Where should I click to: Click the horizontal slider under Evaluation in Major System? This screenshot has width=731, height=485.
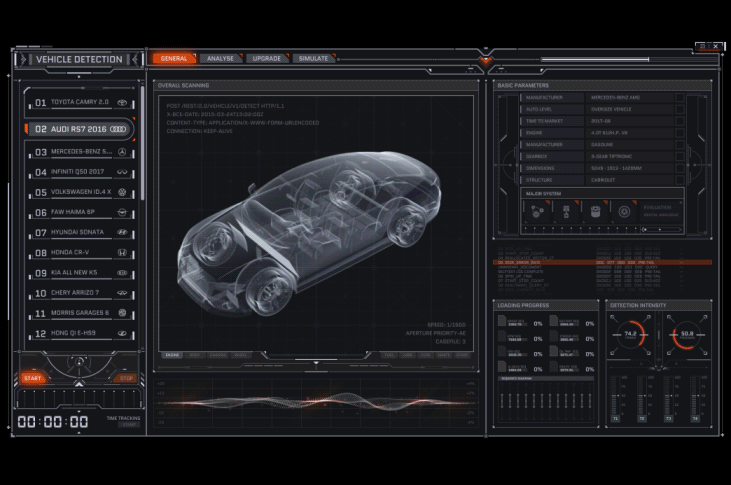(661, 229)
